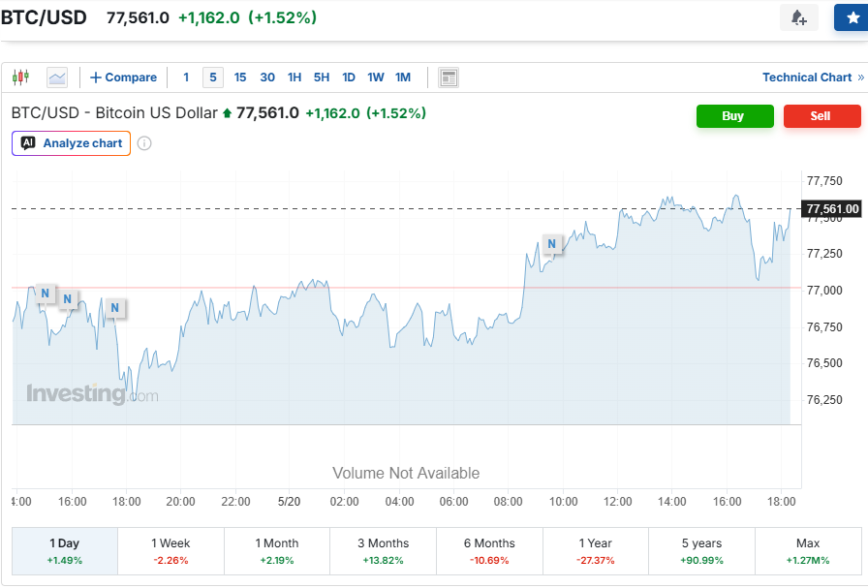Switch to the 1W interval
Viewport: 868px width, 588px height.
[375, 77]
